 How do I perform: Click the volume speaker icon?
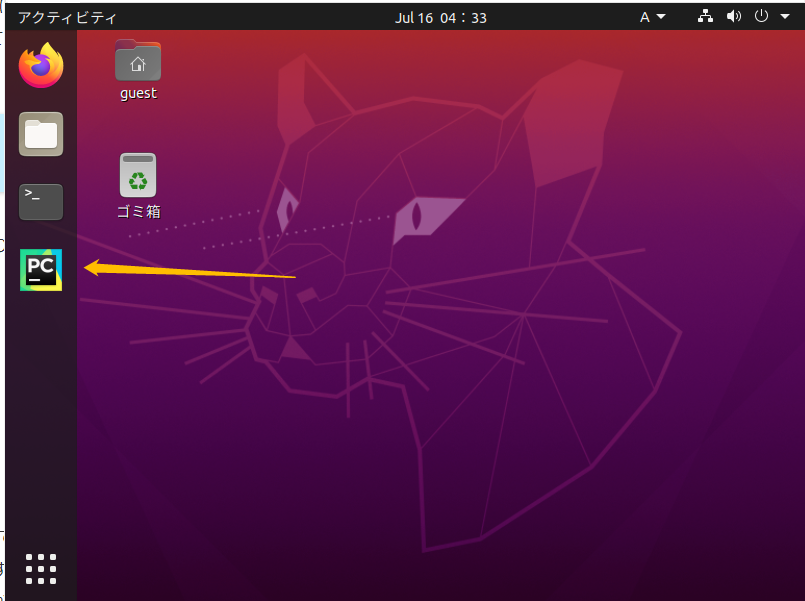pos(734,17)
